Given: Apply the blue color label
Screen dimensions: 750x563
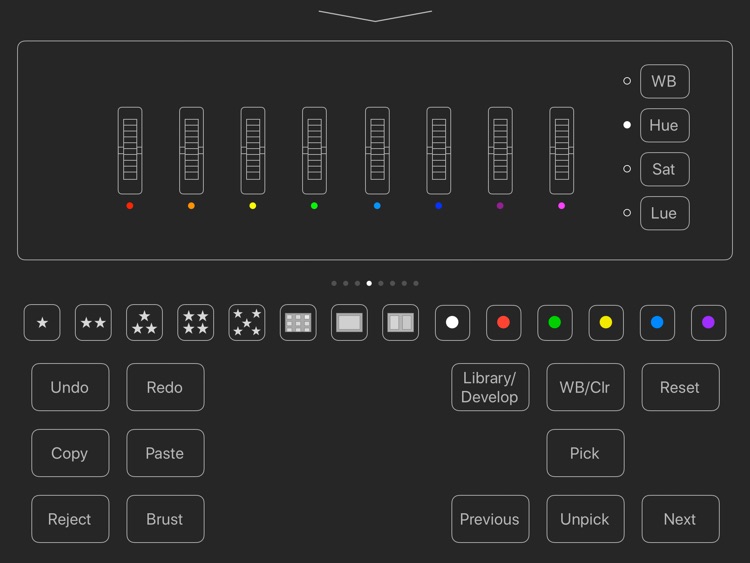Looking at the screenshot, I should tap(657, 322).
